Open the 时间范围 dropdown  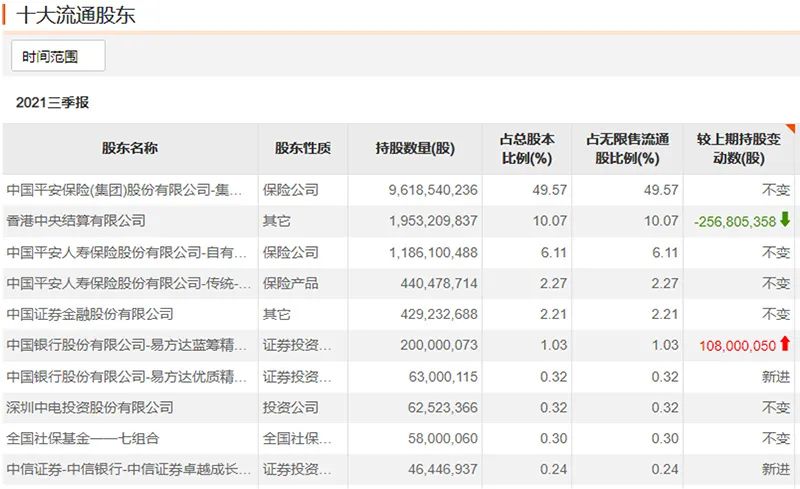click(x=58, y=57)
